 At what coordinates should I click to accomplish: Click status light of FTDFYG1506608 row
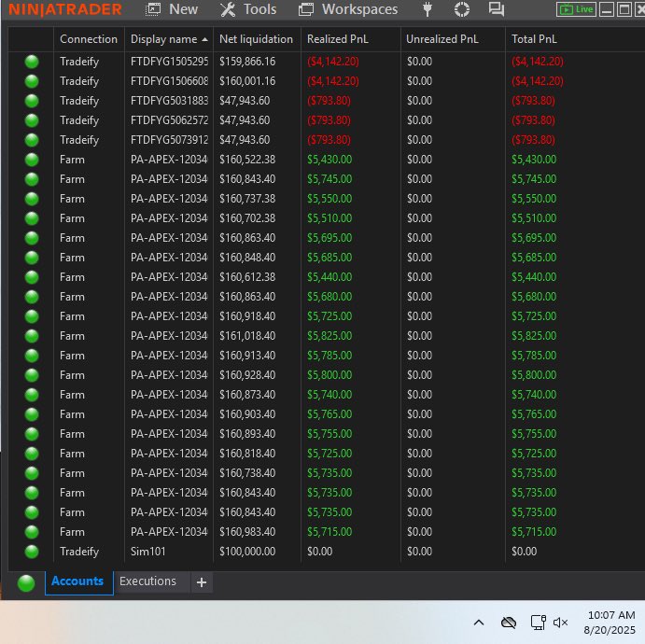32,81
